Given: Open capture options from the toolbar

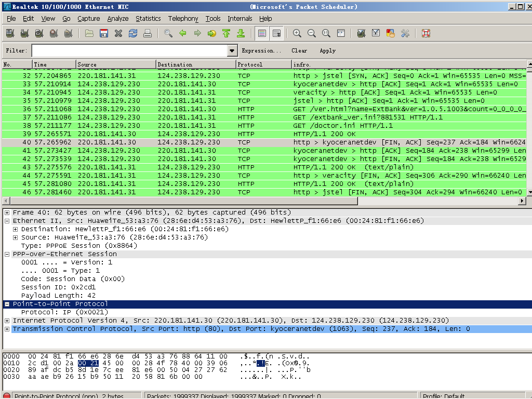Looking at the screenshot, I should tap(25, 33).
